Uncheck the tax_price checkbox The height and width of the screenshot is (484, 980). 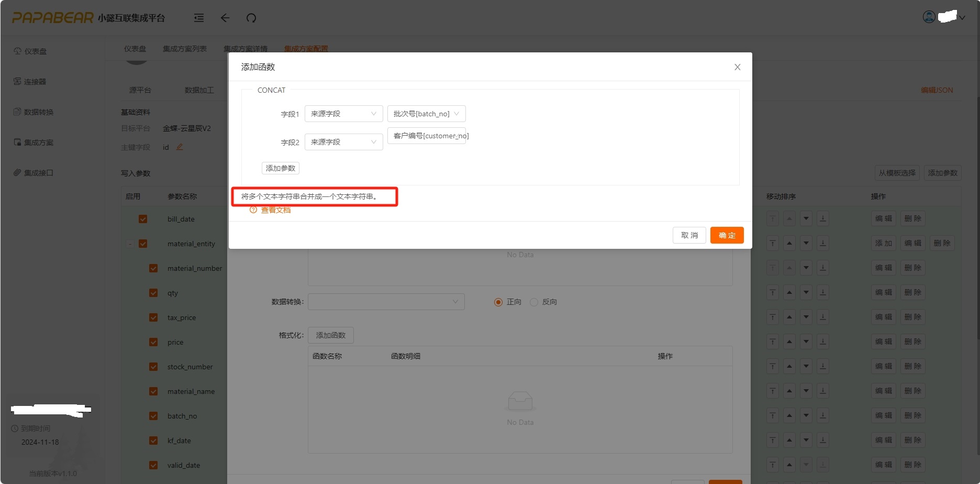tap(153, 317)
